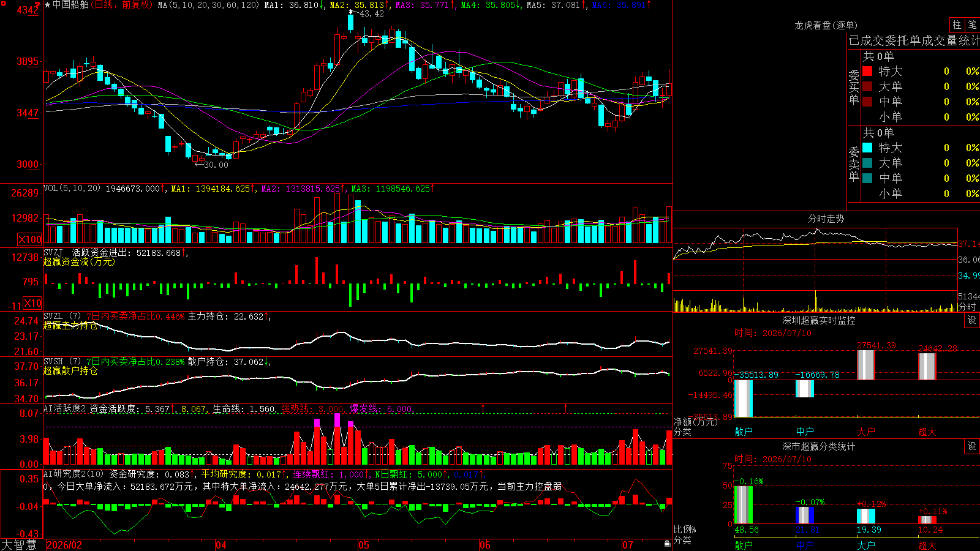Click the 龙虎看盘(逐单) panel title
The height and width of the screenshot is (551, 980).
point(826,25)
